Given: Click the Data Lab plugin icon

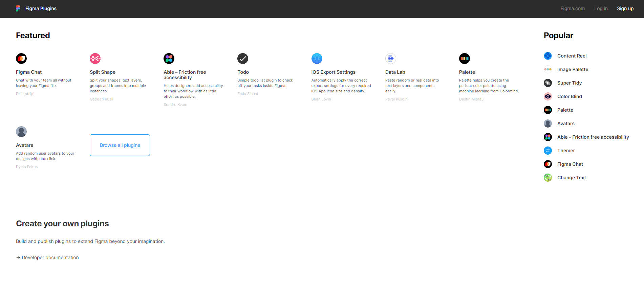Looking at the screenshot, I should click(x=390, y=59).
